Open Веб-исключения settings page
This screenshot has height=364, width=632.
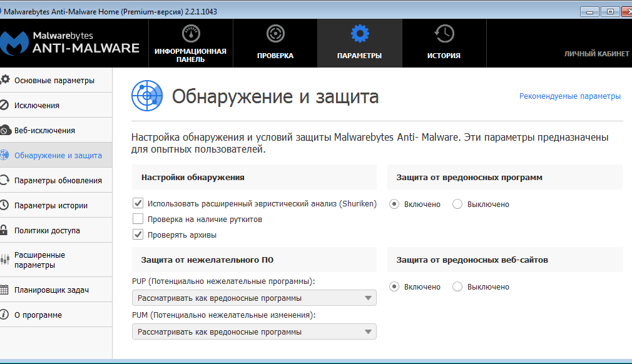point(56,130)
